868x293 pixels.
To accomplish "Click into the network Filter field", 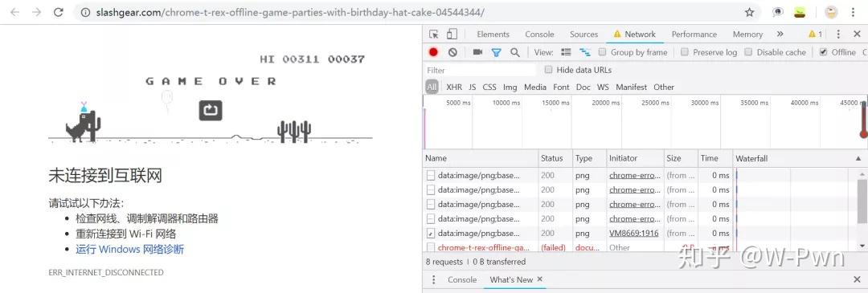I will pos(481,70).
